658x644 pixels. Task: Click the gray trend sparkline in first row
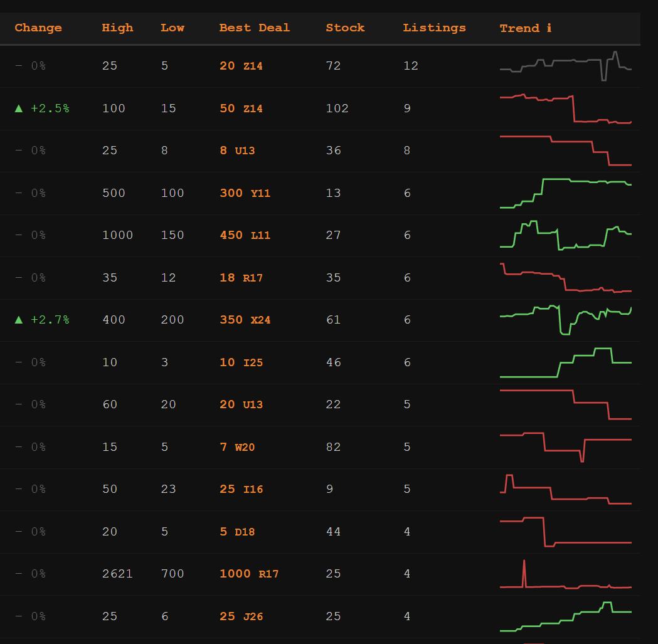[x=565, y=66]
